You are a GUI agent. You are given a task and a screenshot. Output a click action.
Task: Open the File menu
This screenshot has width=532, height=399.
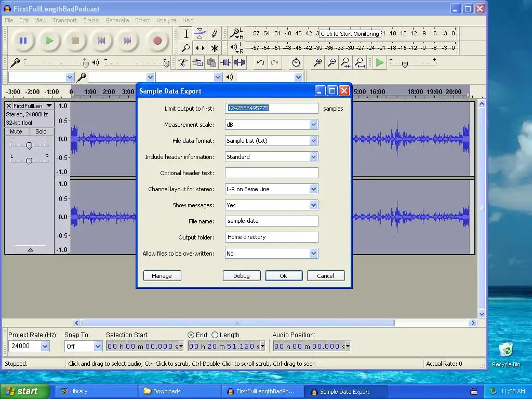[x=9, y=20]
